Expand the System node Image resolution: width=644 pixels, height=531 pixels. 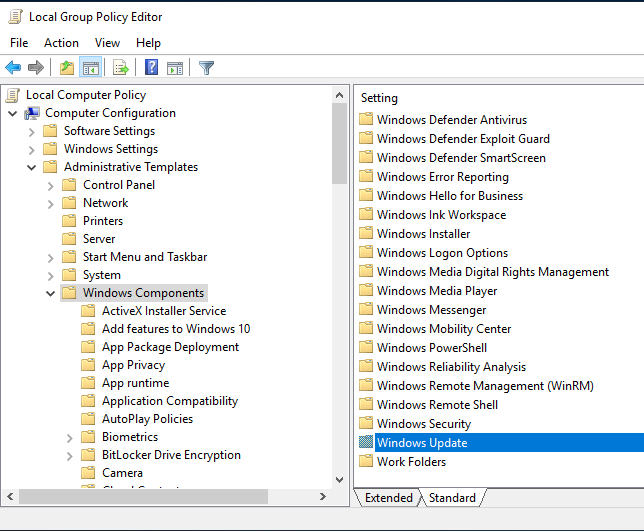(x=51, y=276)
